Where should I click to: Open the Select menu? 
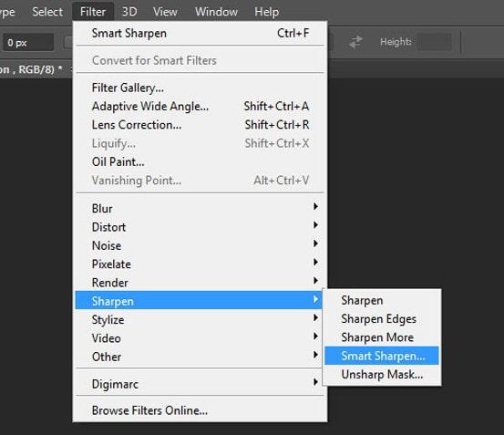(x=47, y=12)
